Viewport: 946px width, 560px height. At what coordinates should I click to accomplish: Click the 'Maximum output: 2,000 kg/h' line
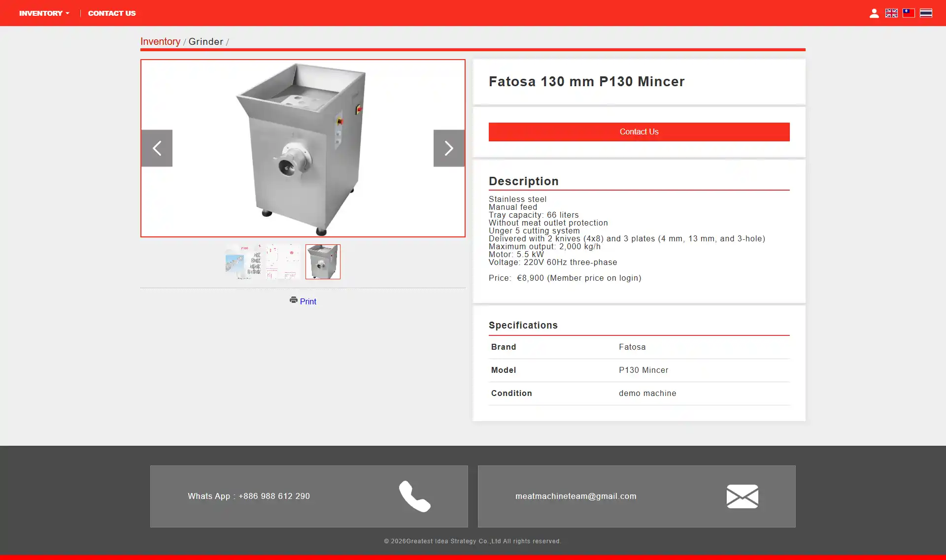point(544,247)
